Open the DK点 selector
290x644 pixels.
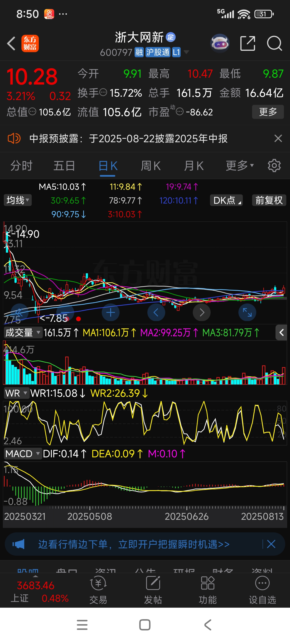(x=226, y=200)
